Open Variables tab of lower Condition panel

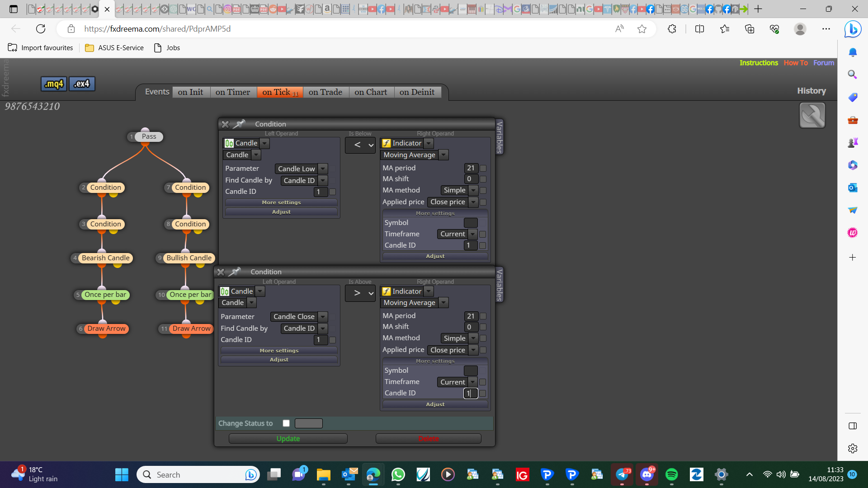(x=500, y=285)
